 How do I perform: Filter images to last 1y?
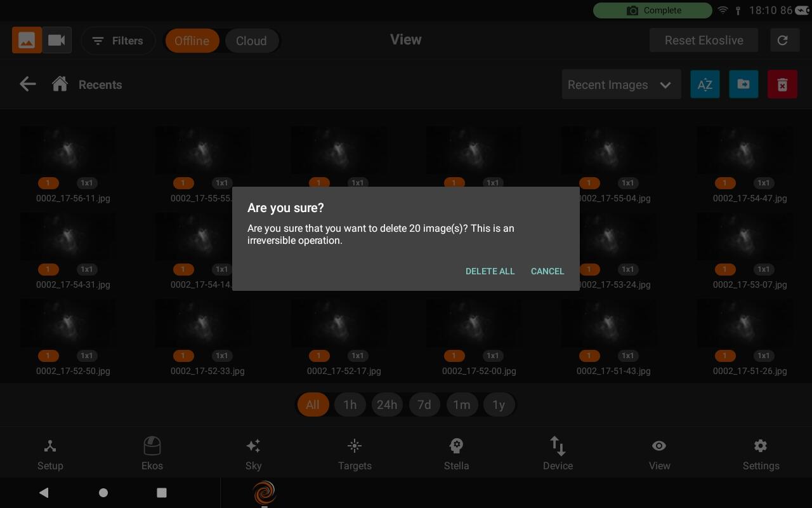499,404
